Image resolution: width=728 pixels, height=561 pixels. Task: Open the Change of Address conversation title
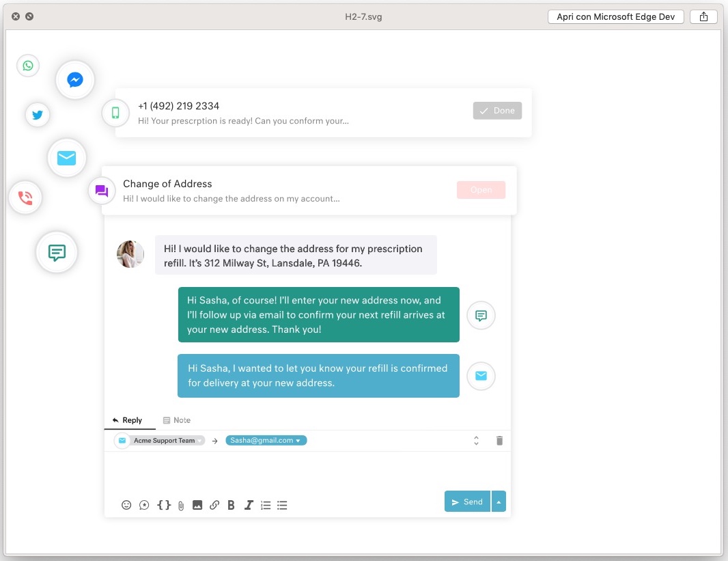click(x=167, y=184)
